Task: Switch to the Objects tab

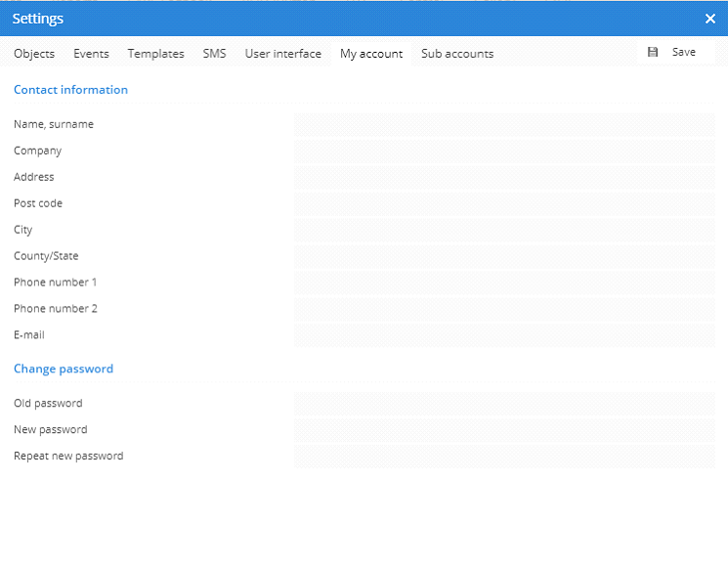Action: coord(34,54)
